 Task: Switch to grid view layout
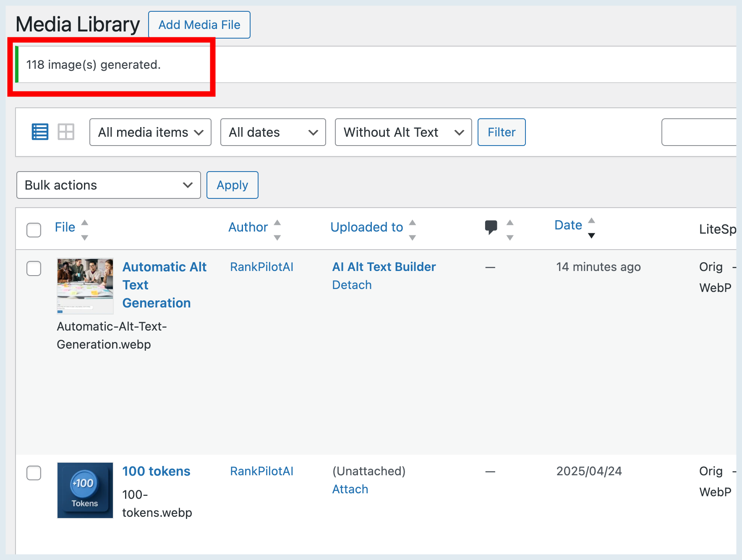point(66,131)
